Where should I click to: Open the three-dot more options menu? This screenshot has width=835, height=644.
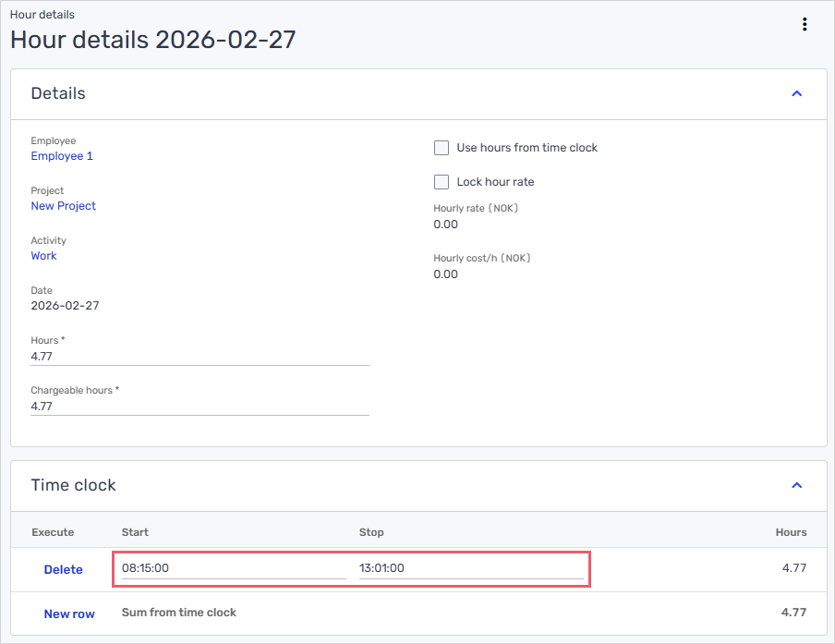(x=805, y=25)
